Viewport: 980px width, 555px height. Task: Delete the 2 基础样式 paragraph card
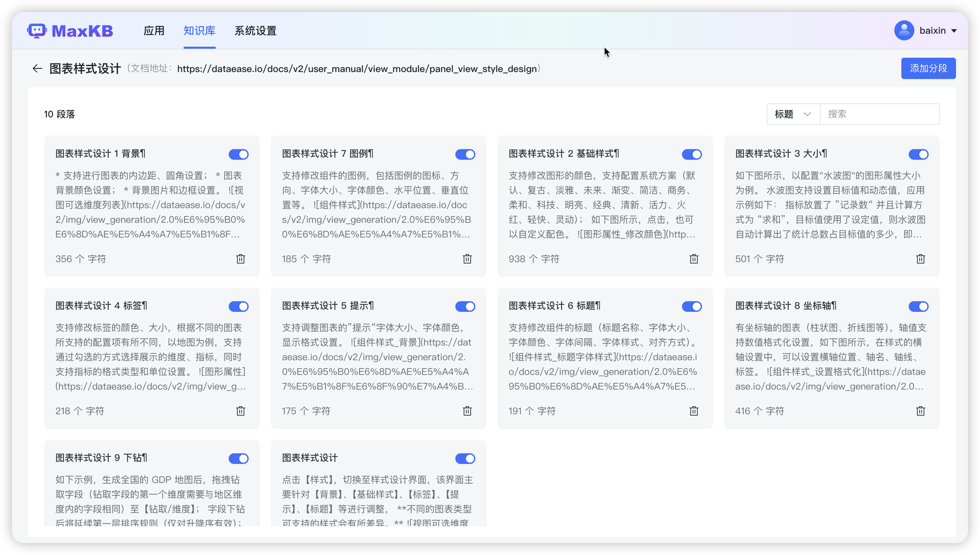click(x=694, y=259)
